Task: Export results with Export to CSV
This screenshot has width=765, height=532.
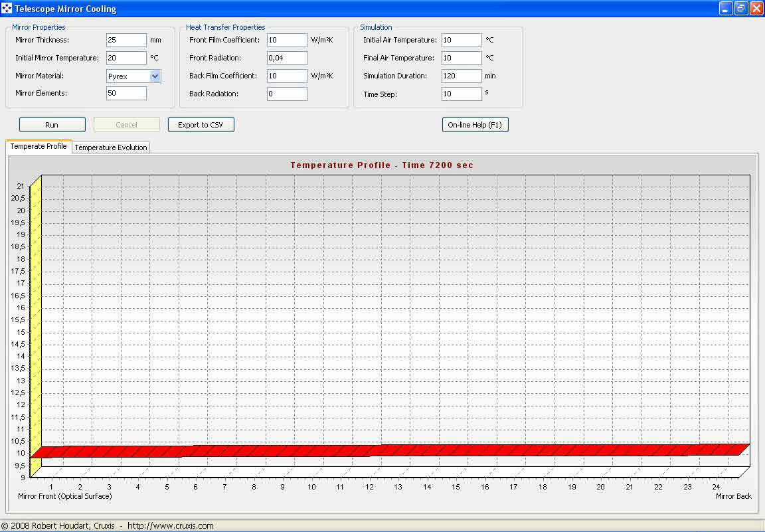Action: tap(201, 125)
